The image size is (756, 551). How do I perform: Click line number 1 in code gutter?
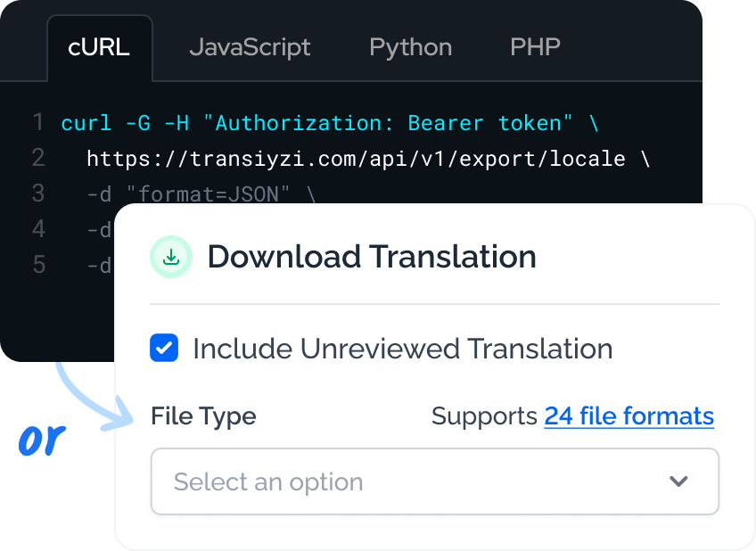[x=37, y=123]
